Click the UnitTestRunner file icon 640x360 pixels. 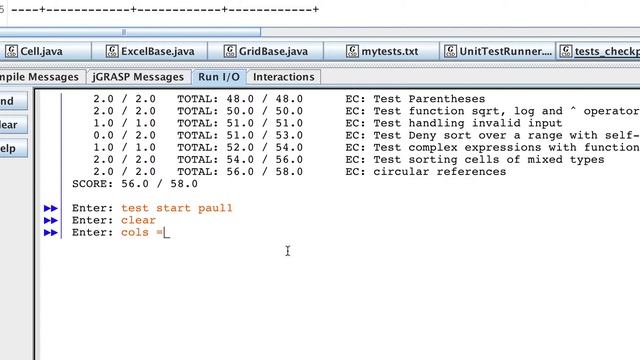click(x=450, y=51)
